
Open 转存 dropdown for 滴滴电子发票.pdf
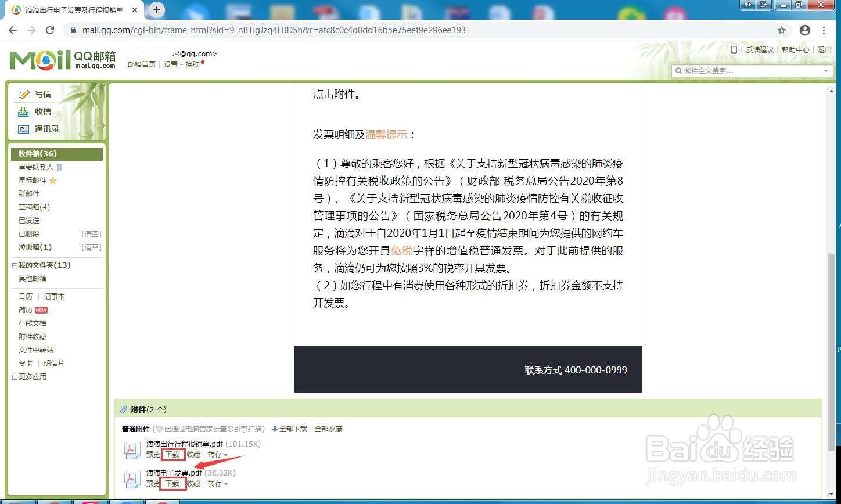click(218, 484)
